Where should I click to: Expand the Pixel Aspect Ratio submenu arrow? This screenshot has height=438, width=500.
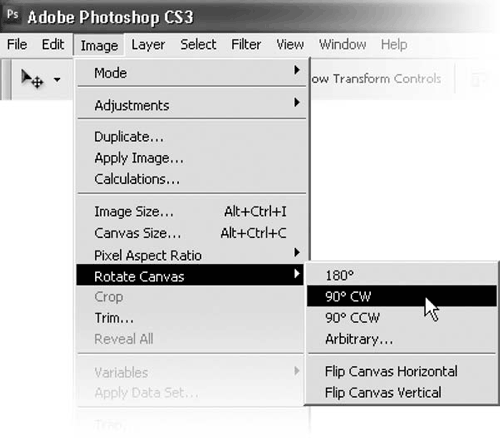coord(297,252)
